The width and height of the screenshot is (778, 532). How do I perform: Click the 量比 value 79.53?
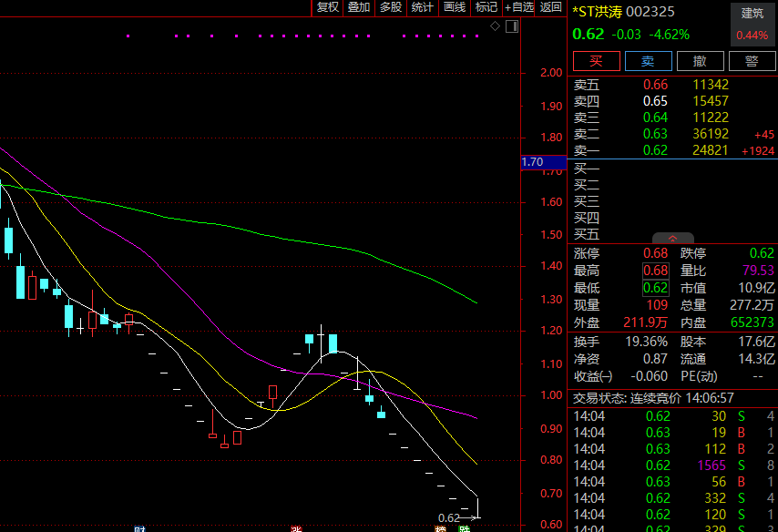click(758, 271)
